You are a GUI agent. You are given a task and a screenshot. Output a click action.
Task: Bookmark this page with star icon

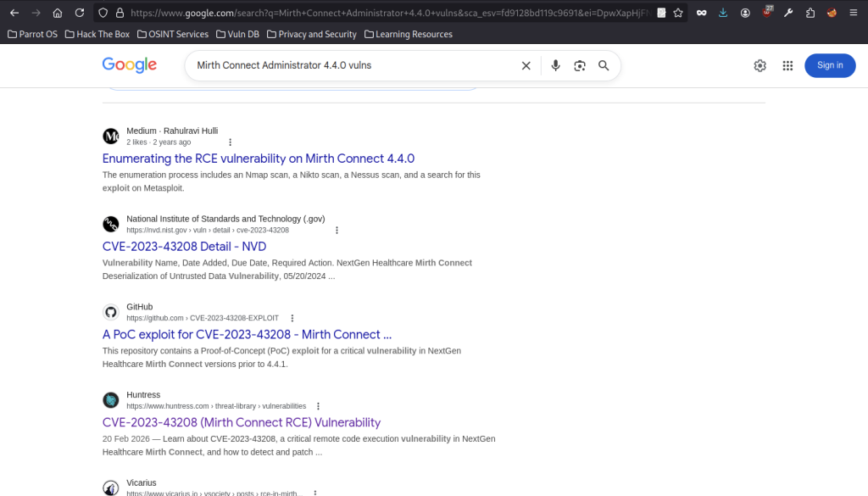(x=678, y=13)
